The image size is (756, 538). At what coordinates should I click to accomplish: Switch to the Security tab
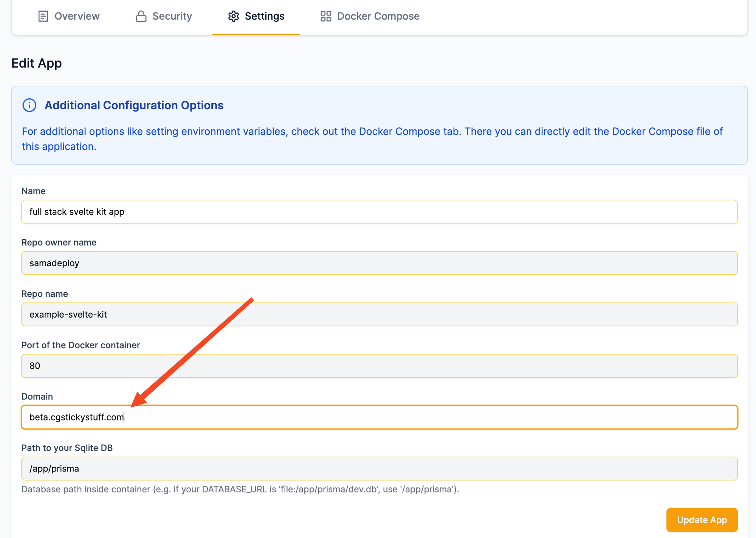tap(172, 16)
